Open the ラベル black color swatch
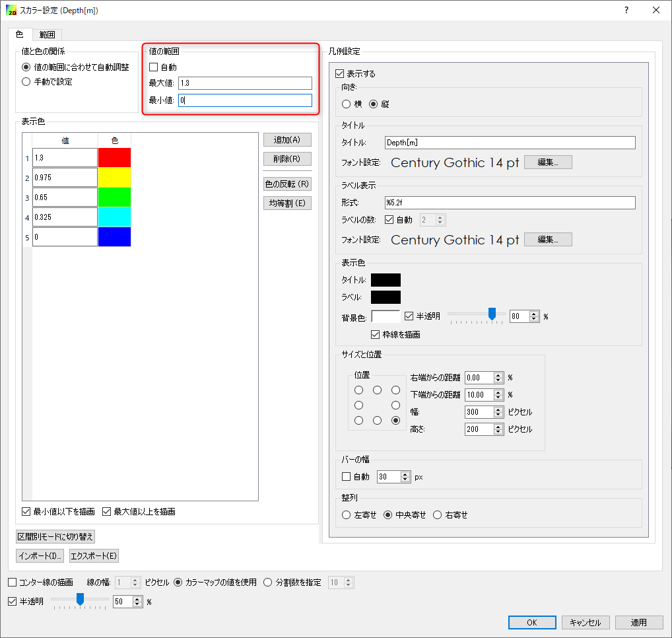The width and height of the screenshot is (672, 638). coord(386,297)
